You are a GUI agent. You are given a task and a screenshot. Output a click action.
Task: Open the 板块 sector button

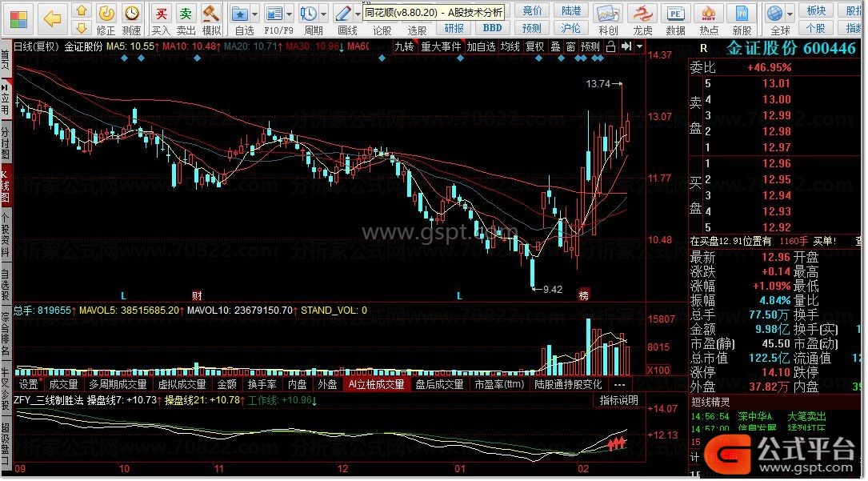tap(816, 10)
